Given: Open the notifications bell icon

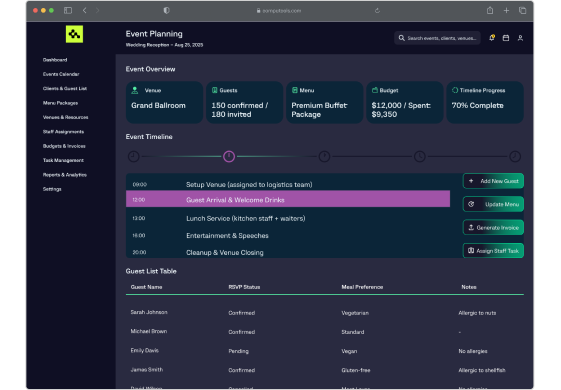Looking at the screenshot, I should point(492,38).
